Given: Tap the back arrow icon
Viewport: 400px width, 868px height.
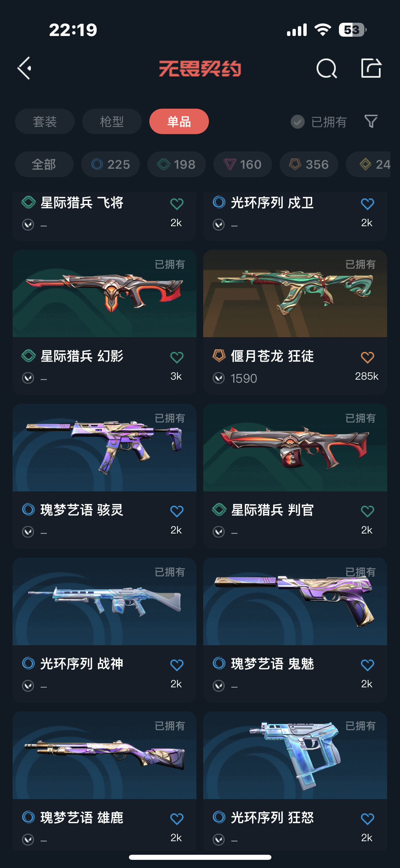Looking at the screenshot, I should pos(24,68).
